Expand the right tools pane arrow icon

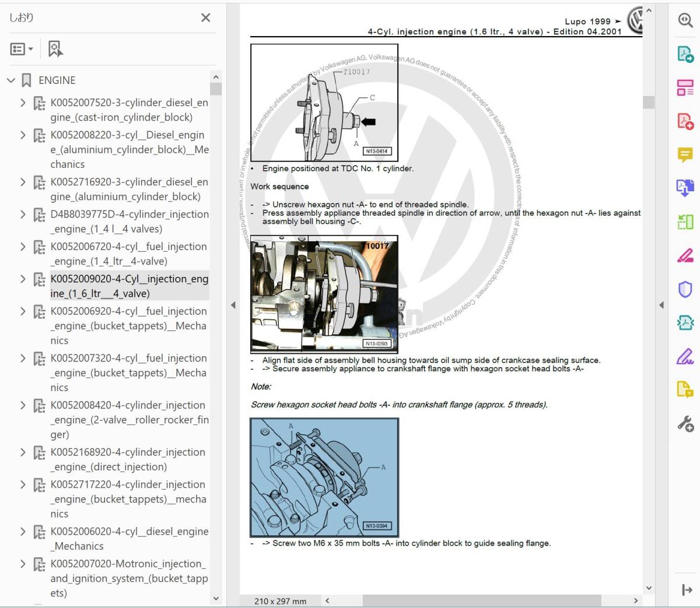coord(687,590)
